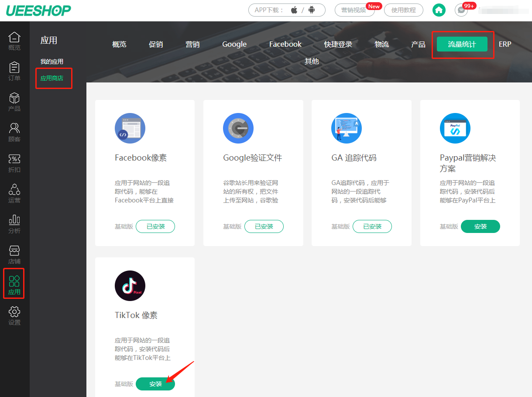This screenshot has height=397, width=532.
Task: Open the Google验证文件 app title
Action: tap(253, 158)
